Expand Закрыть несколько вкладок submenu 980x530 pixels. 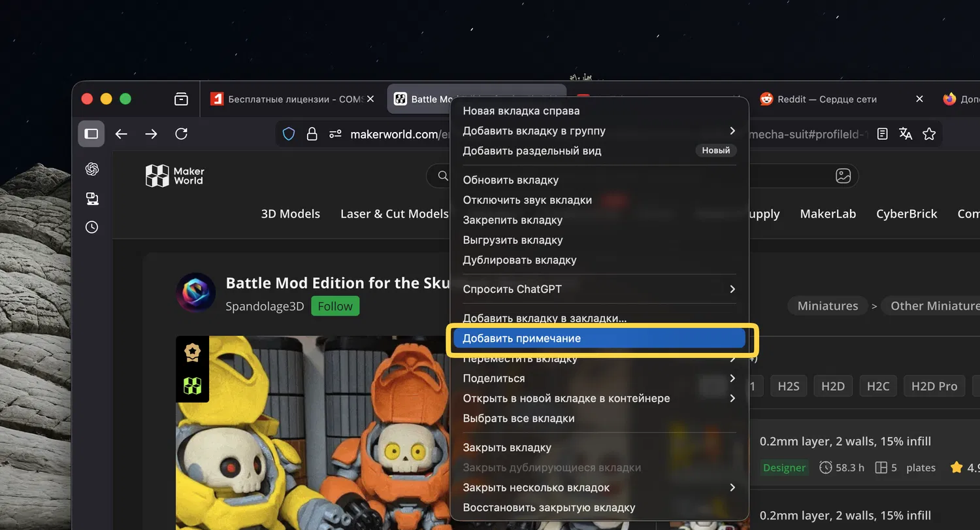tap(599, 488)
